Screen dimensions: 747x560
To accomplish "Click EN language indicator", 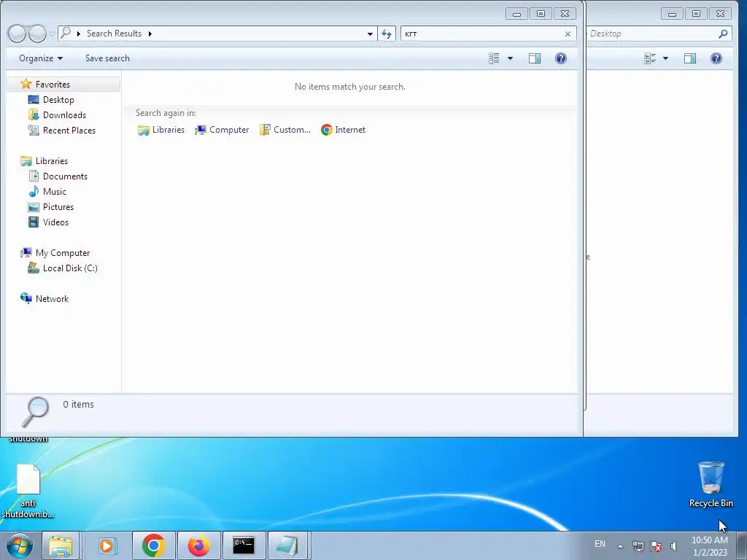I will point(600,544).
